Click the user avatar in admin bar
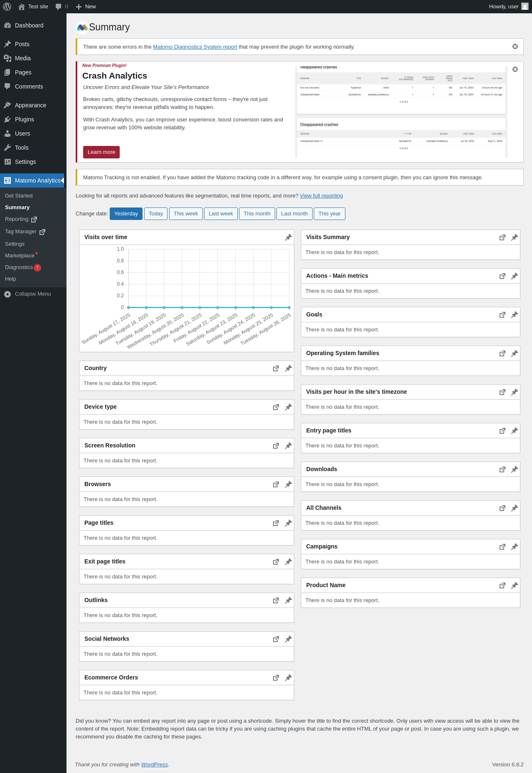 pos(525,7)
